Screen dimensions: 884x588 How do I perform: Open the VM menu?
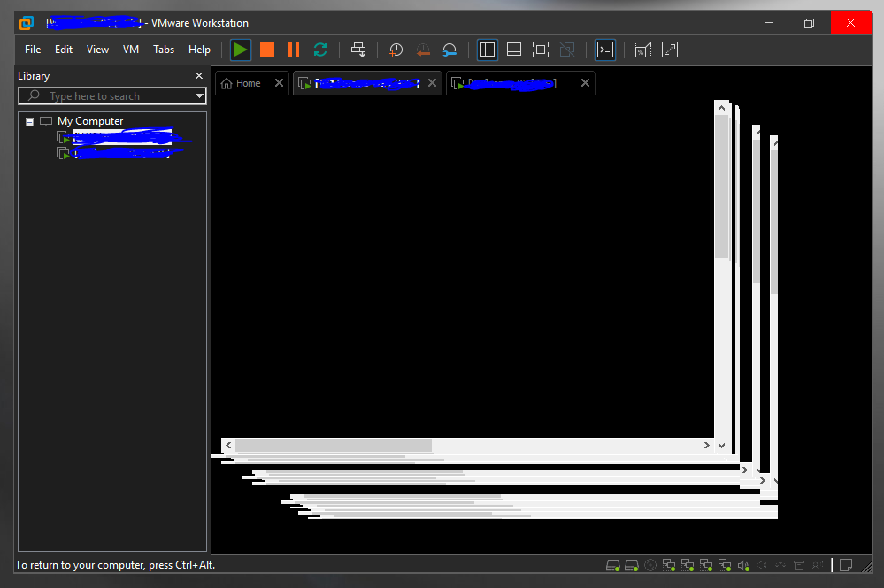pyautogui.click(x=131, y=50)
